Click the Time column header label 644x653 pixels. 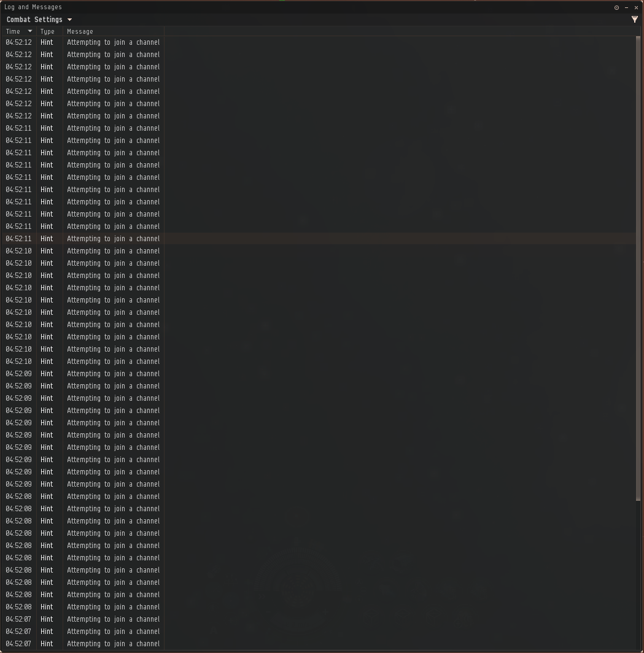(13, 31)
